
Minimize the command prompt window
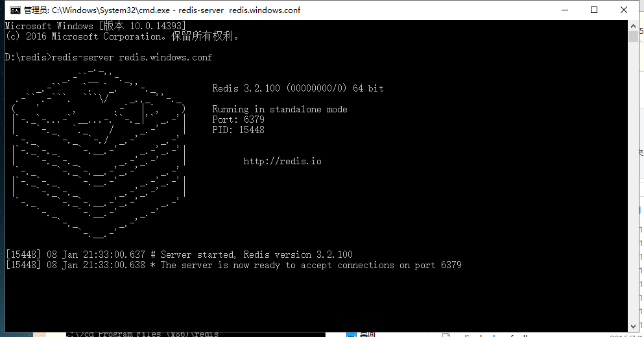[x=565, y=10]
